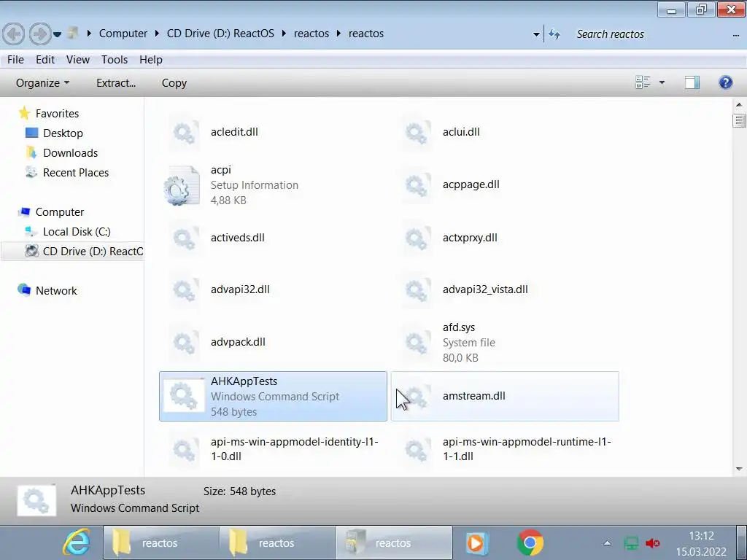Show hidden system tray icons
The height and width of the screenshot is (560, 747).
(607, 542)
